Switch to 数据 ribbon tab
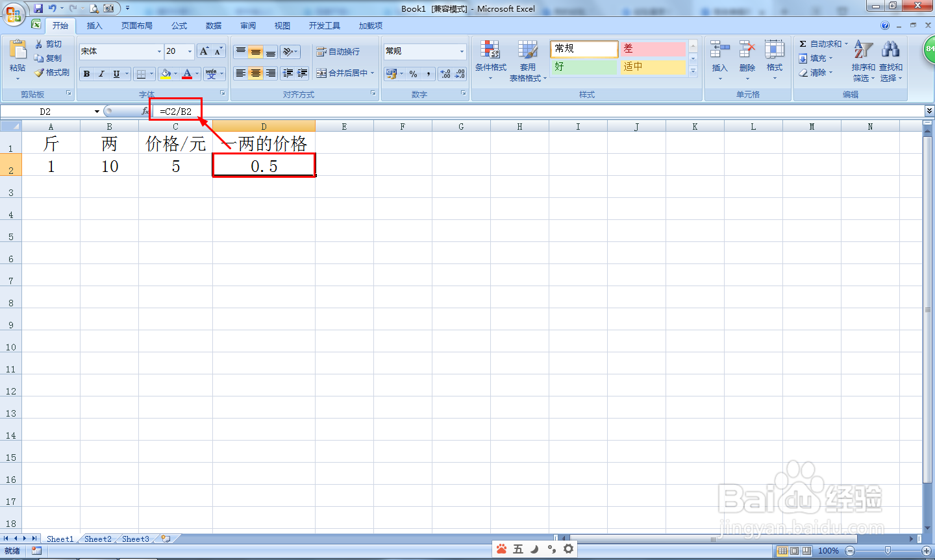This screenshot has width=935, height=560. (x=214, y=26)
